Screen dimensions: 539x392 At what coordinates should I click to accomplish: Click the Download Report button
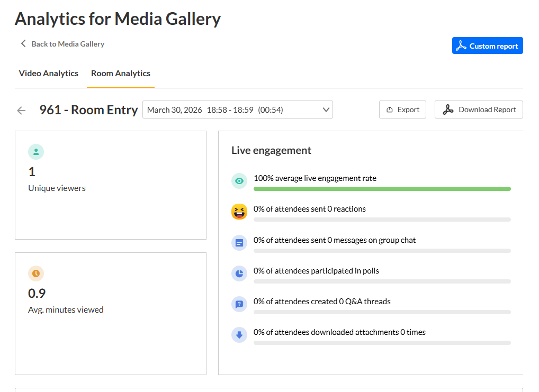(479, 110)
